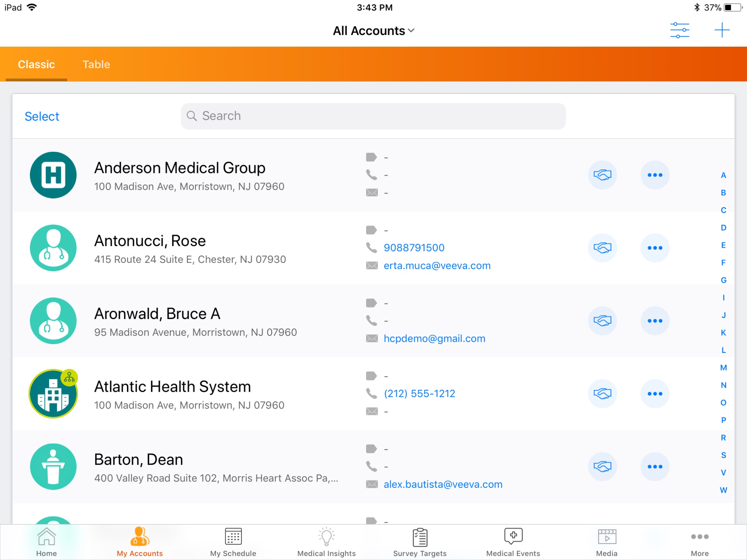
Task: Open more options for Antonucci, Rose
Action: click(655, 248)
